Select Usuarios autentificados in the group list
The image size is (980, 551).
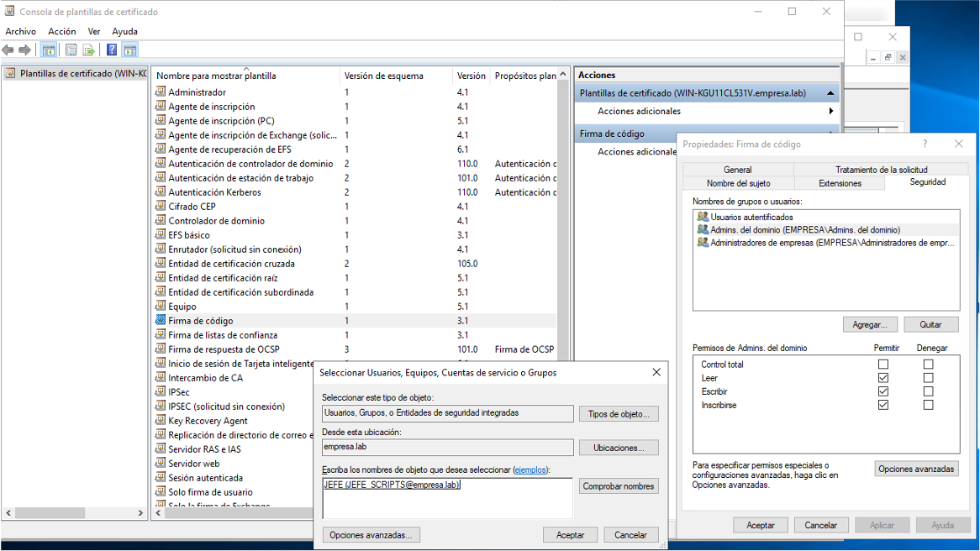(x=751, y=217)
